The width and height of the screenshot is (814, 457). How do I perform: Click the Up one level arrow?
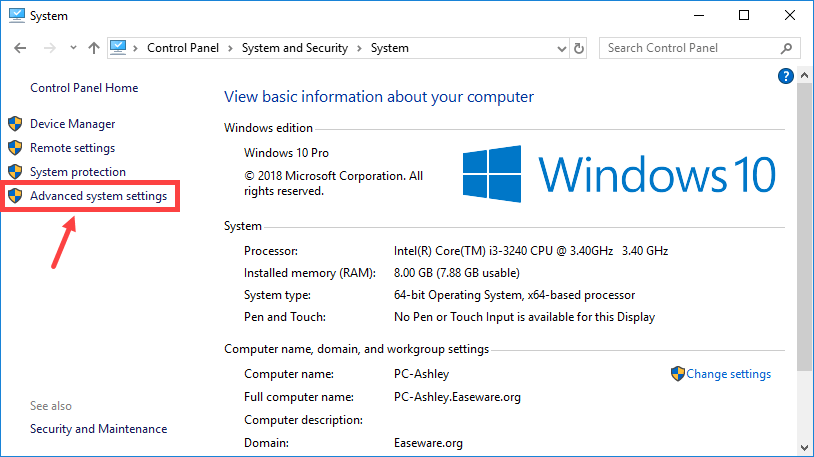click(x=93, y=48)
